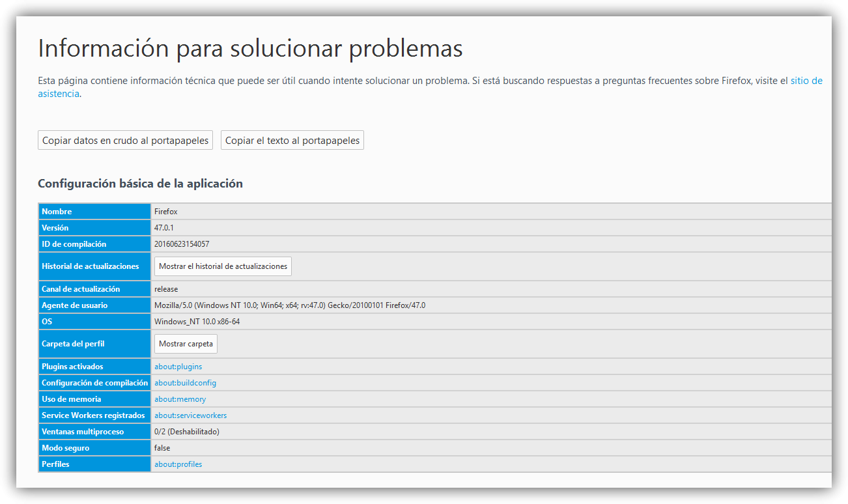Select the "Windows_NT 10.0 x86-64" value
This screenshot has width=848, height=504.
click(197, 322)
